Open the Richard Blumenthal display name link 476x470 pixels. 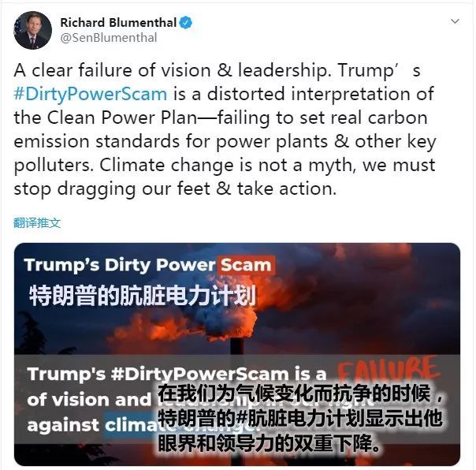pos(118,23)
